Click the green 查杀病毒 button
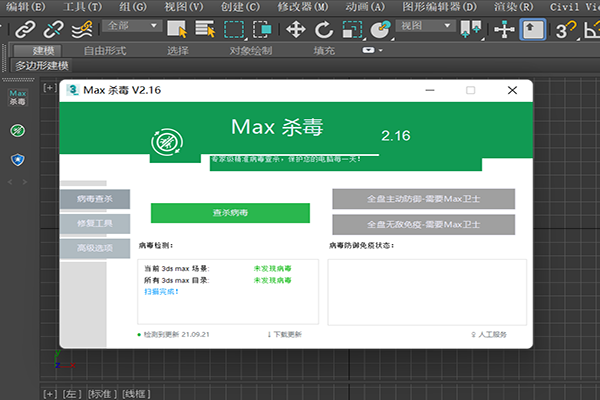Image resolution: width=600 pixels, height=400 pixels. pyautogui.click(x=230, y=213)
